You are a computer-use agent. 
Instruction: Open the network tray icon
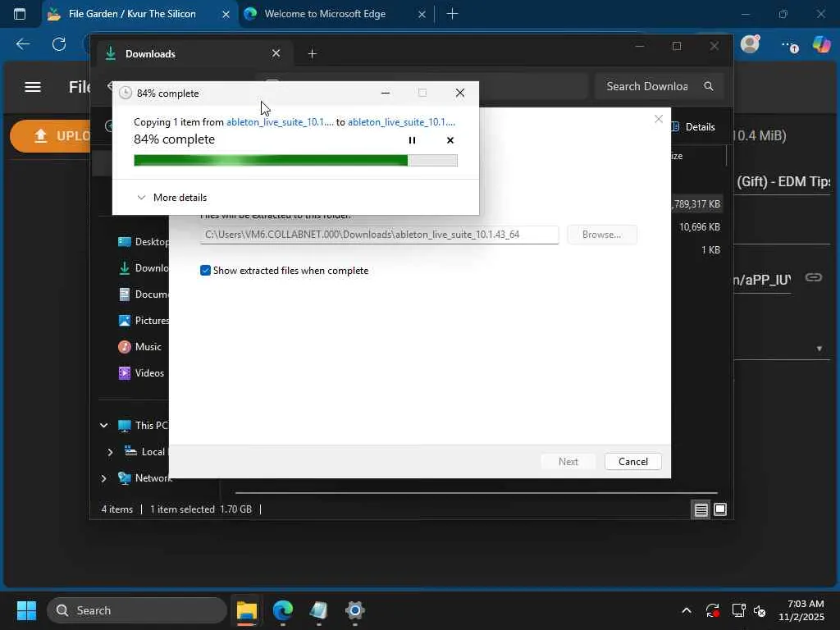click(738, 610)
